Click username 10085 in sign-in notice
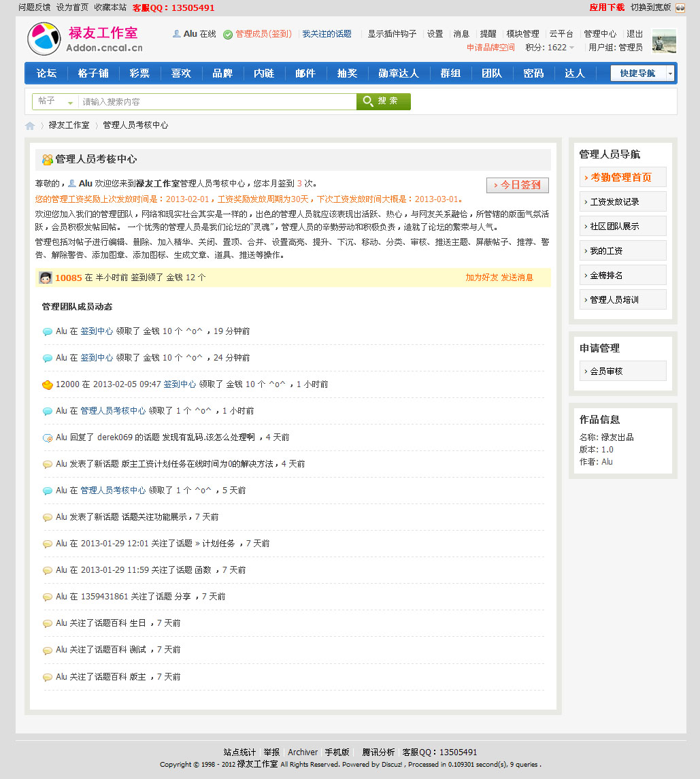Image resolution: width=700 pixels, height=779 pixels. coord(69,278)
